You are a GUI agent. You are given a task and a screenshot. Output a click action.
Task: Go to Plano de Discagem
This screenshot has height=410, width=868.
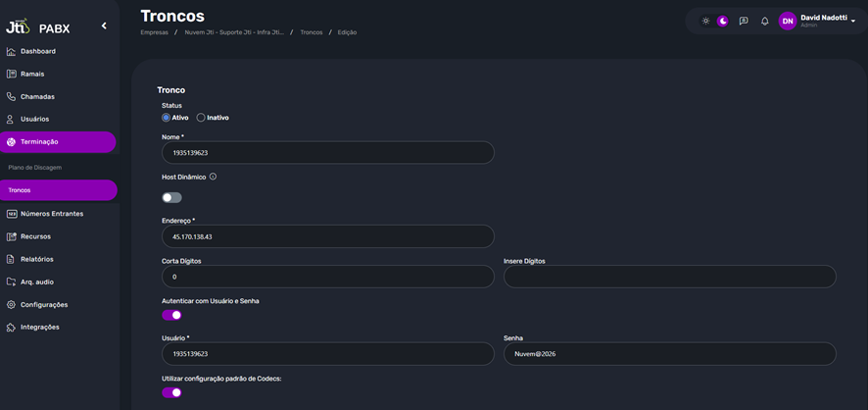click(34, 168)
